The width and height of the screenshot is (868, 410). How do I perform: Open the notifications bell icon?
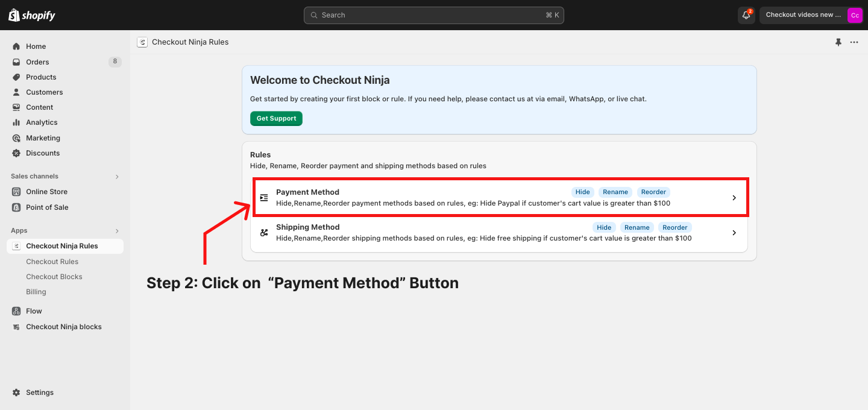tap(746, 15)
